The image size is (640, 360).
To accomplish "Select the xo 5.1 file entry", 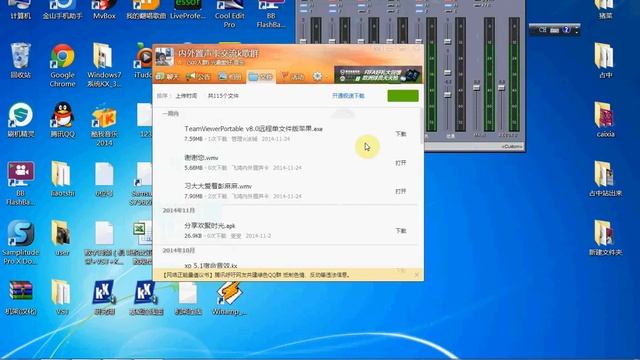I will click(x=211, y=266).
